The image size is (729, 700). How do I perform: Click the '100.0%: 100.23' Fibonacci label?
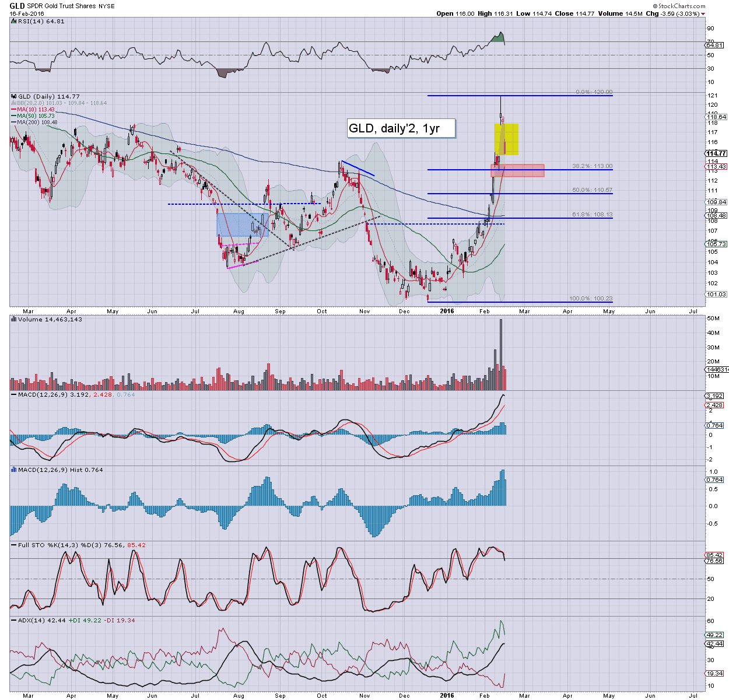point(591,299)
